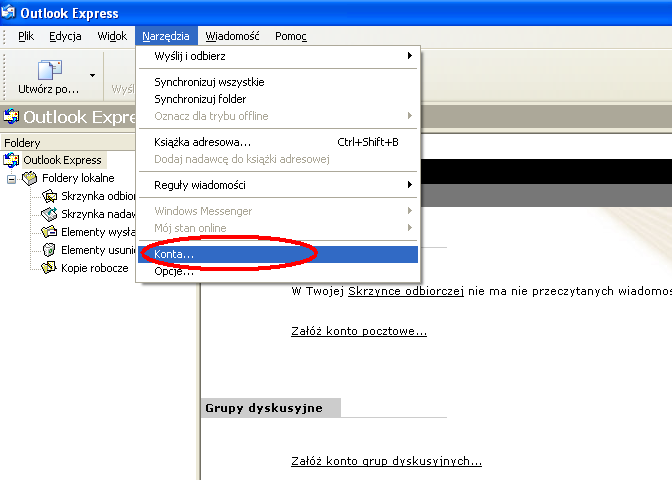Open Książka adresowa from the menu
The width and height of the screenshot is (672, 480).
pyautogui.click(x=278, y=142)
